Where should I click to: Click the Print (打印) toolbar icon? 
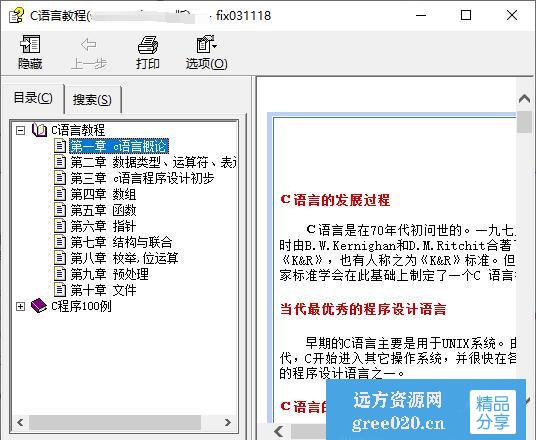148,44
